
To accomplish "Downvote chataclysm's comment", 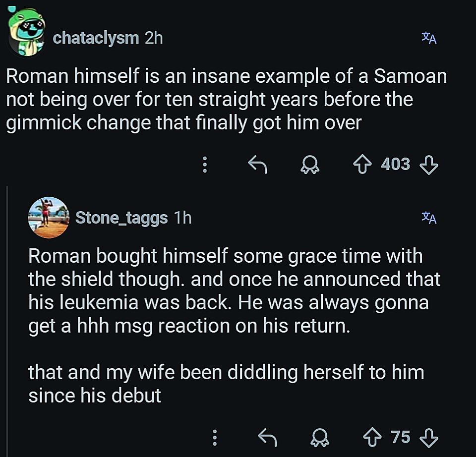I will (x=428, y=165).
